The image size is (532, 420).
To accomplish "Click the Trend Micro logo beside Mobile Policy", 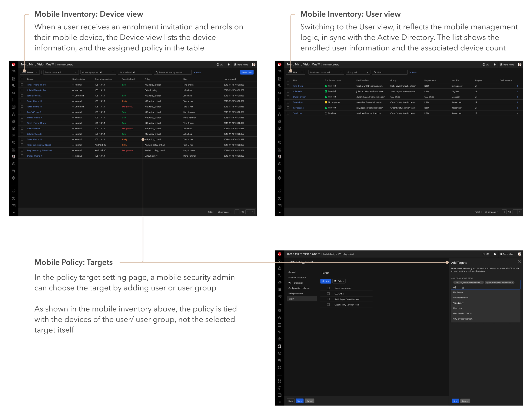I will (279, 254).
